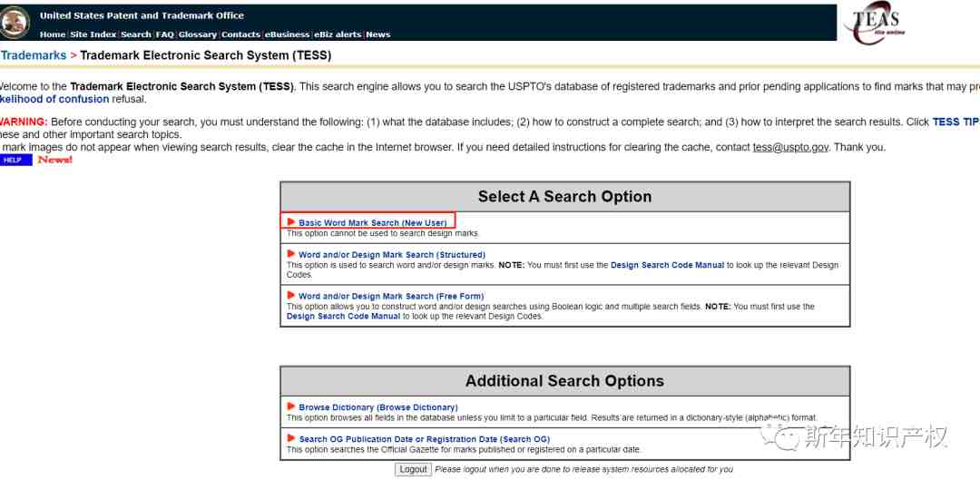Viewport: 980px width, 480px height.
Task: Click the Select A Search Option heading
Action: 565,197
